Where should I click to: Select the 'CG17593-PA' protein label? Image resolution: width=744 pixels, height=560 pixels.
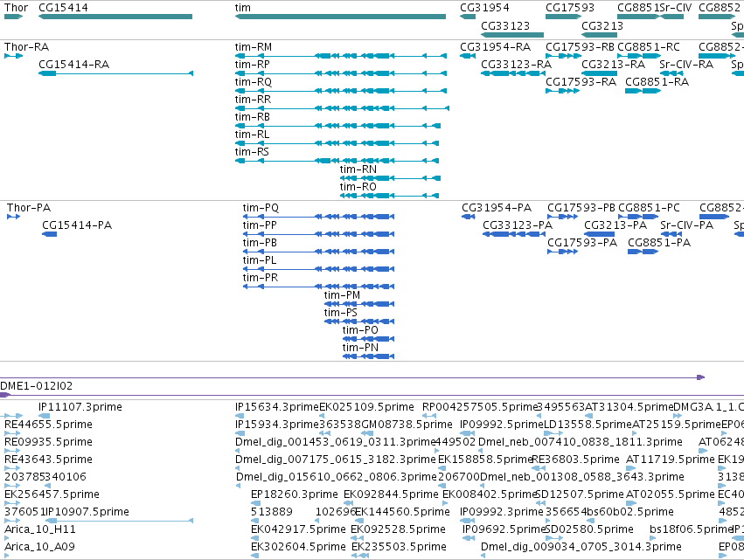coord(582,243)
